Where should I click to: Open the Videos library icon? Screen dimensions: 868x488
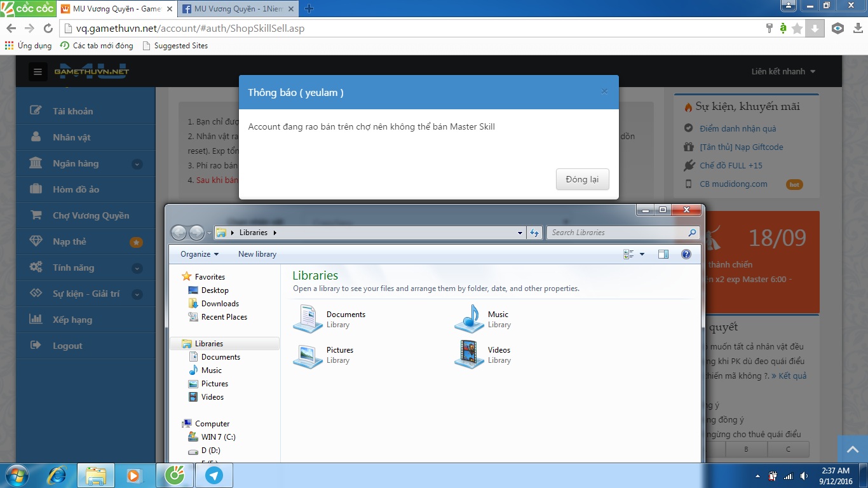(x=469, y=355)
